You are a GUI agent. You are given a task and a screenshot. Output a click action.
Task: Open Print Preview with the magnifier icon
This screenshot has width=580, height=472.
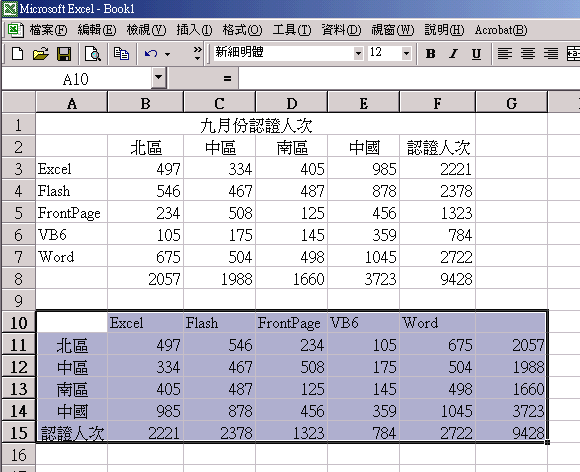tap(93, 54)
